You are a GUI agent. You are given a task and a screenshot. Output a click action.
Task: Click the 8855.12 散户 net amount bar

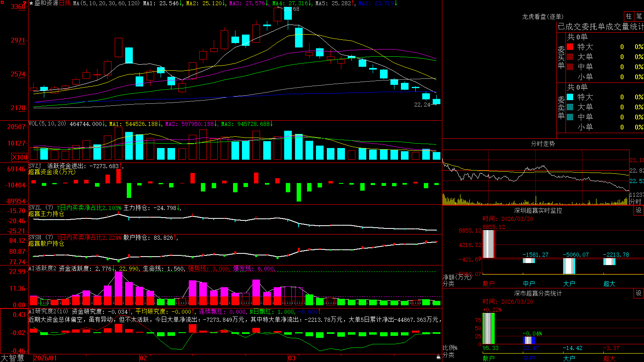tap(489, 244)
